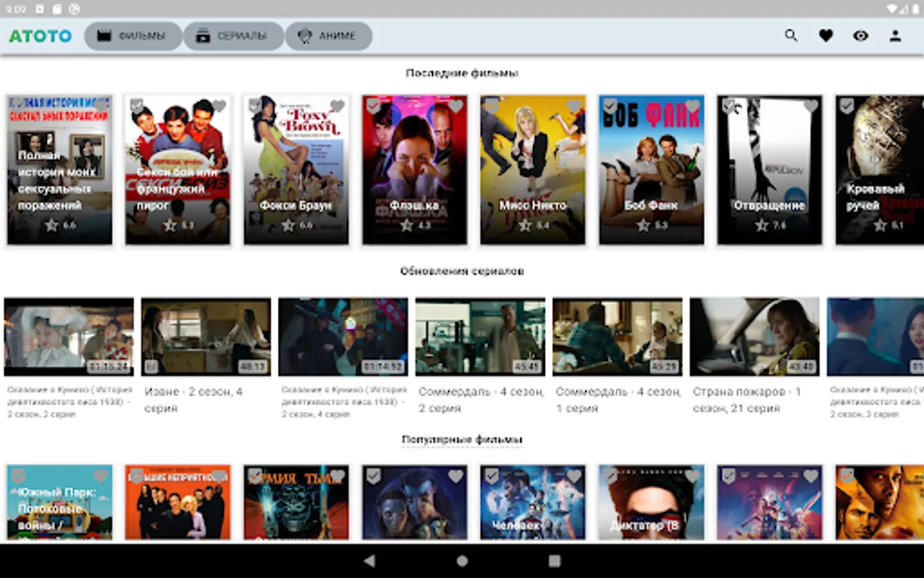Tap the heart on Отвращение poster

tap(811, 106)
